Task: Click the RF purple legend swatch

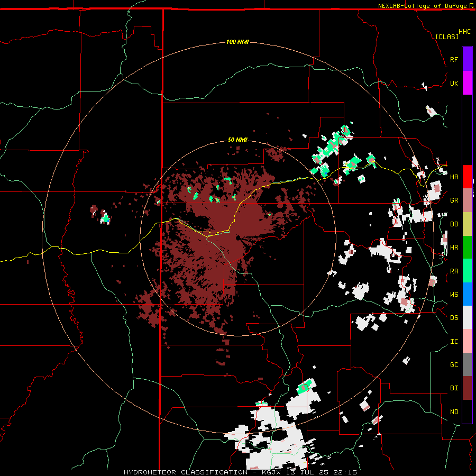Action: [467, 59]
